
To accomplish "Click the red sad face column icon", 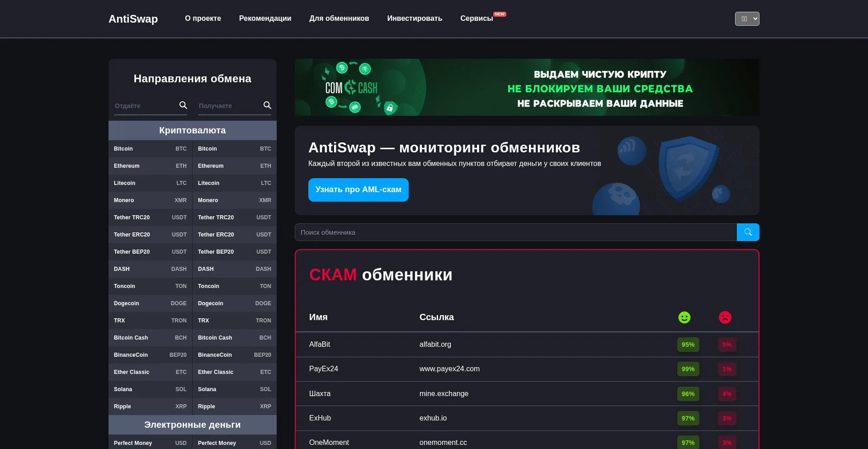I will point(725,317).
